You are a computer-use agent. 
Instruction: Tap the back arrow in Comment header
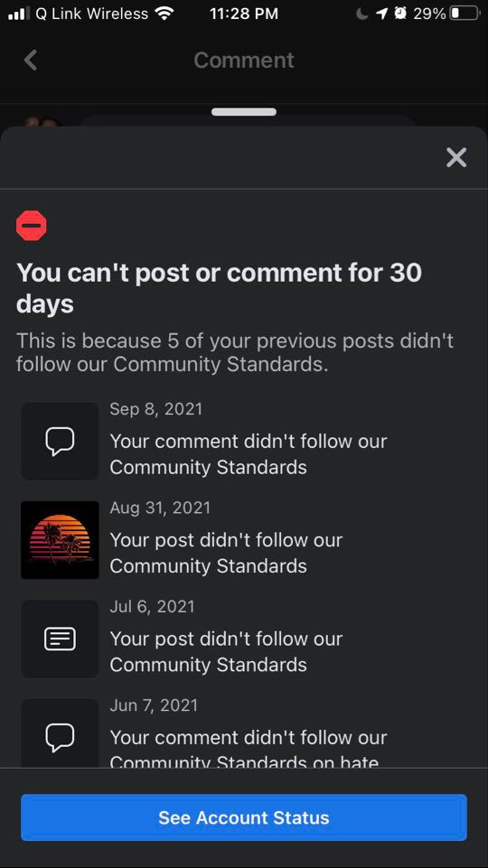coord(31,60)
